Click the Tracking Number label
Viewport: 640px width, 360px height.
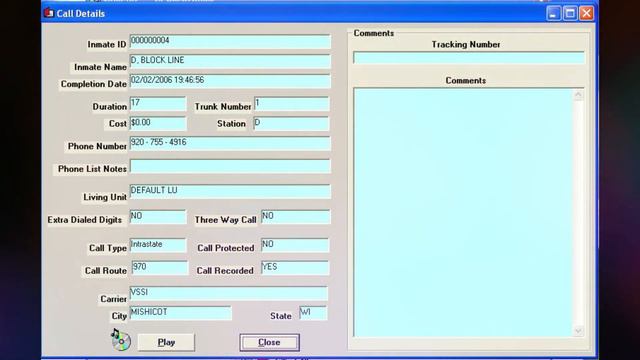(466, 44)
